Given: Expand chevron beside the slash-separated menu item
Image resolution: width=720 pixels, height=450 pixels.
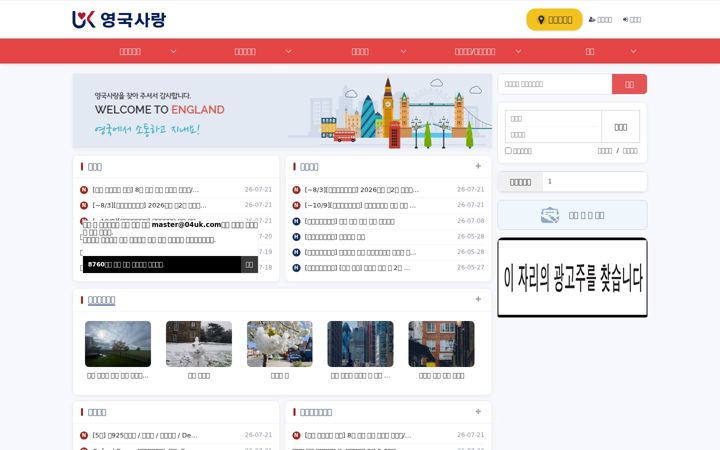Looking at the screenshot, I should (x=518, y=51).
